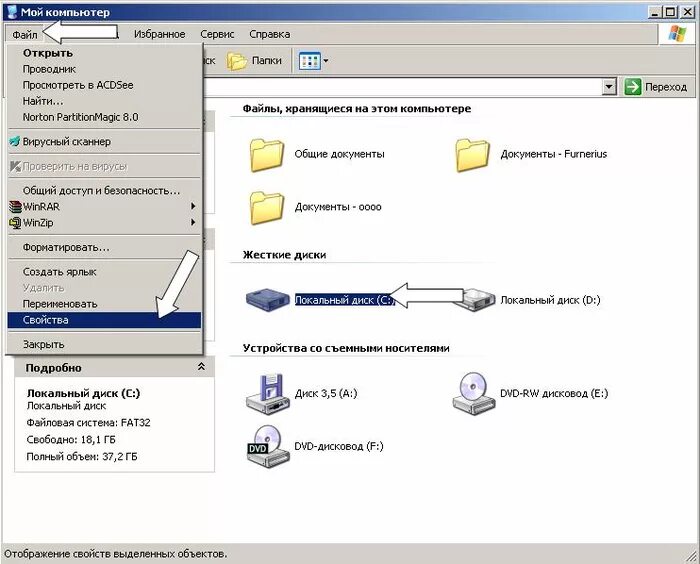
Task: Click the Полный объем: 37,2 ГБ text
Action: coord(82,456)
